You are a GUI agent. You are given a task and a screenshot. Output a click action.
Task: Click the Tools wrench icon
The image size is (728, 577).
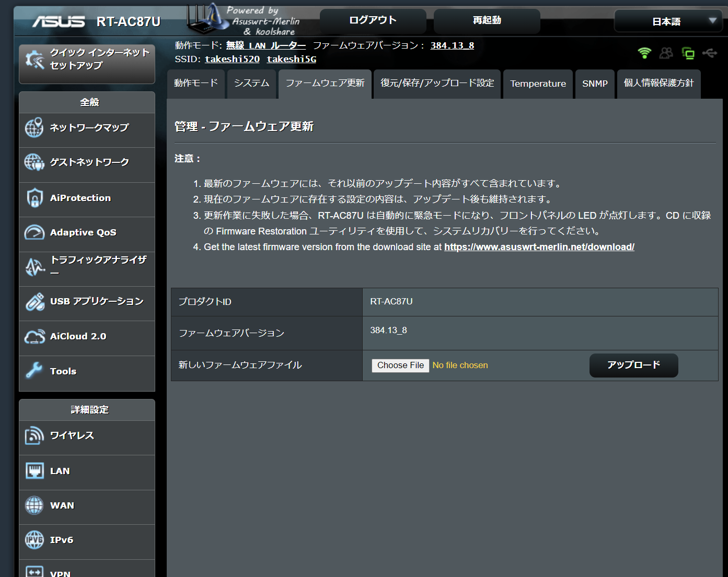[34, 371]
